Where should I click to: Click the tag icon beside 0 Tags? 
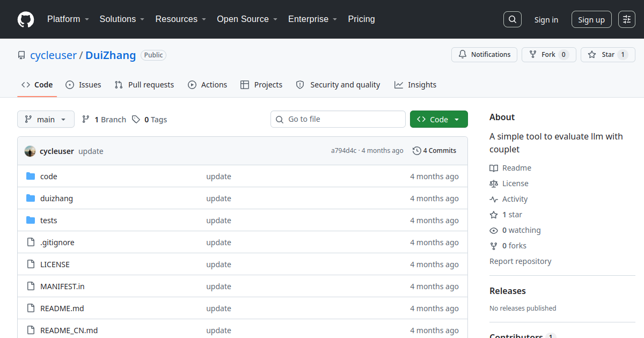(x=136, y=120)
